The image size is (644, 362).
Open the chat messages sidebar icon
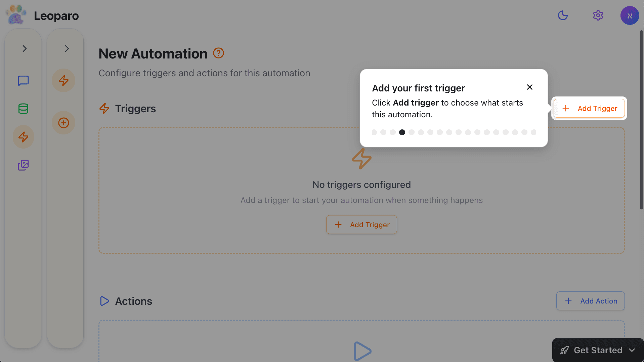point(23,81)
